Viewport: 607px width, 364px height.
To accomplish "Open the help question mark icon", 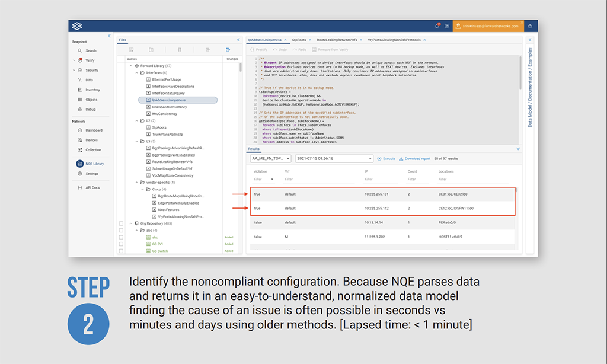I will (x=447, y=26).
